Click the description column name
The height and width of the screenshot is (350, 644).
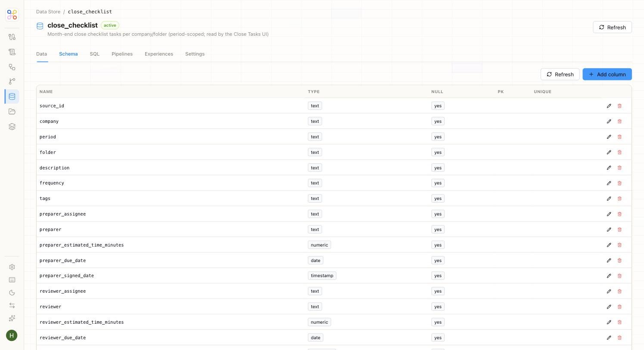pyautogui.click(x=54, y=168)
